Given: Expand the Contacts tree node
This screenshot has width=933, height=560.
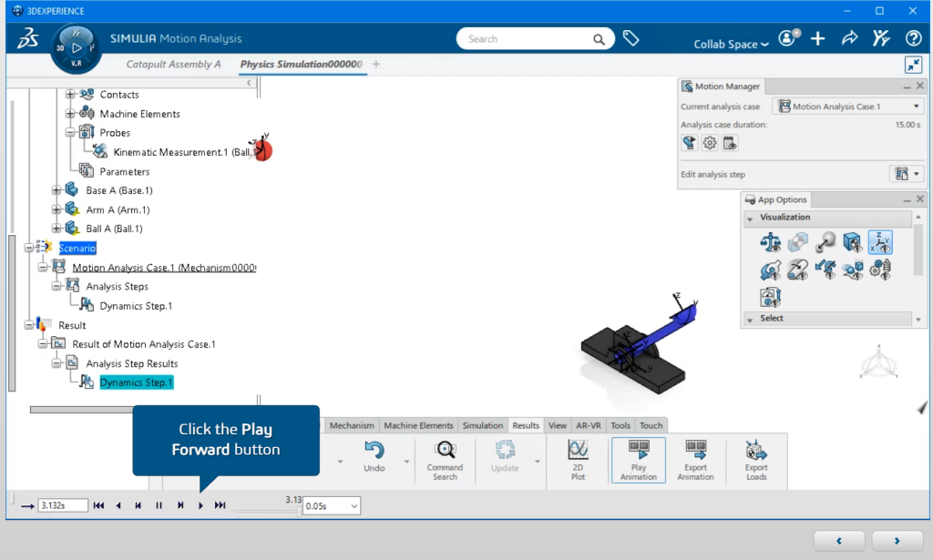Looking at the screenshot, I should tap(70, 94).
